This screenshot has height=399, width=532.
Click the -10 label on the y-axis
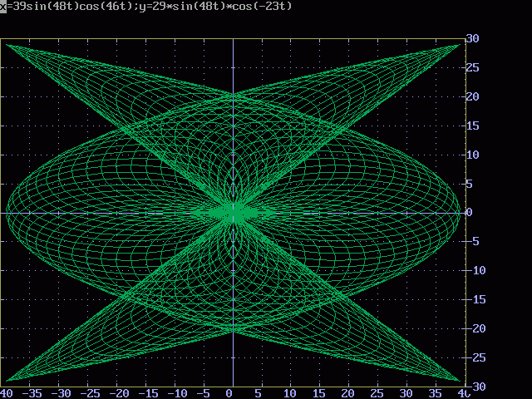[x=475, y=270]
